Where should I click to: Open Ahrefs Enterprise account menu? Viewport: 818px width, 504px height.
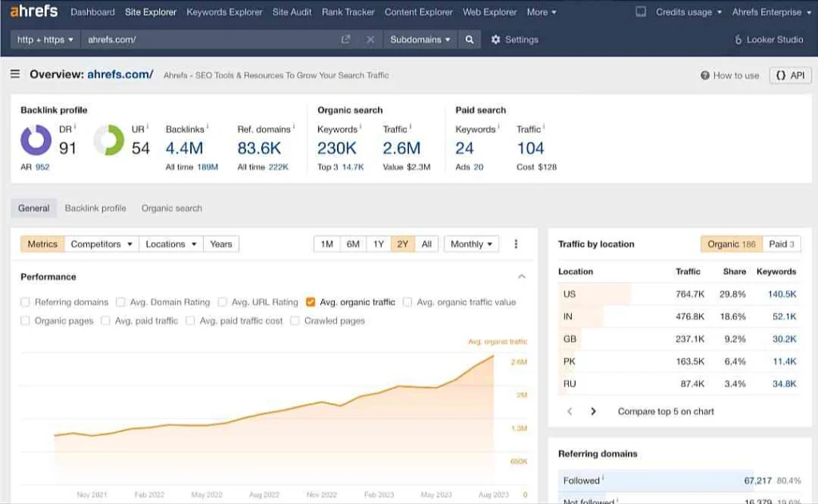[x=772, y=11]
